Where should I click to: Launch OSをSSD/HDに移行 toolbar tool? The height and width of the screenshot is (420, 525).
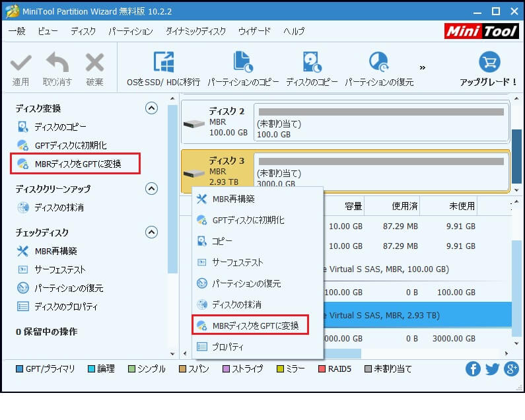[163, 69]
